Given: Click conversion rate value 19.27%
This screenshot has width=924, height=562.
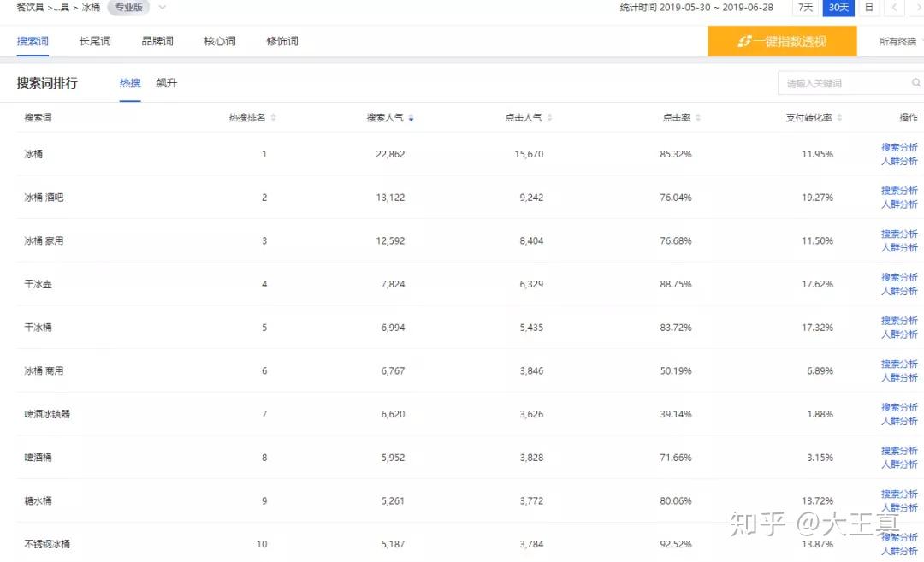Looking at the screenshot, I should [x=817, y=198].
